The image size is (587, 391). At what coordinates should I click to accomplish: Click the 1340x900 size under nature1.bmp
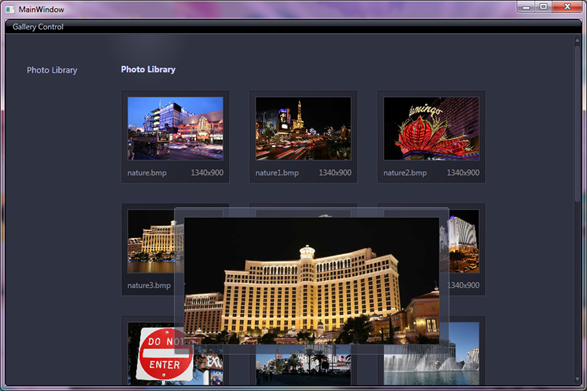[x=335, y=173]
